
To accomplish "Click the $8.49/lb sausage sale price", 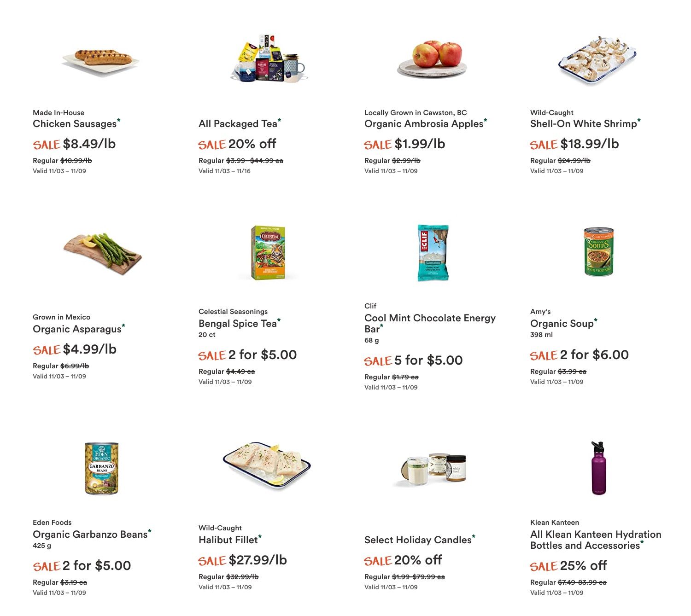I will coord(89,144).
